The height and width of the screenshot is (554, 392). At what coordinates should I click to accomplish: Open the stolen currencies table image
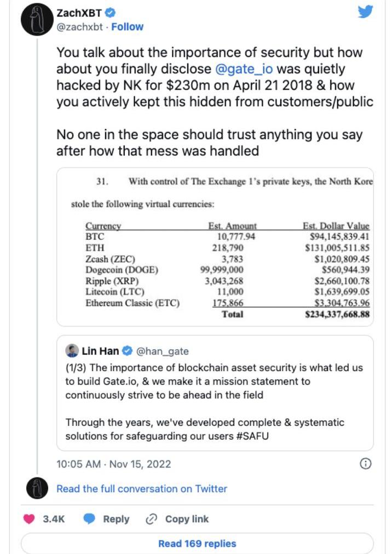tap(215, 247)
